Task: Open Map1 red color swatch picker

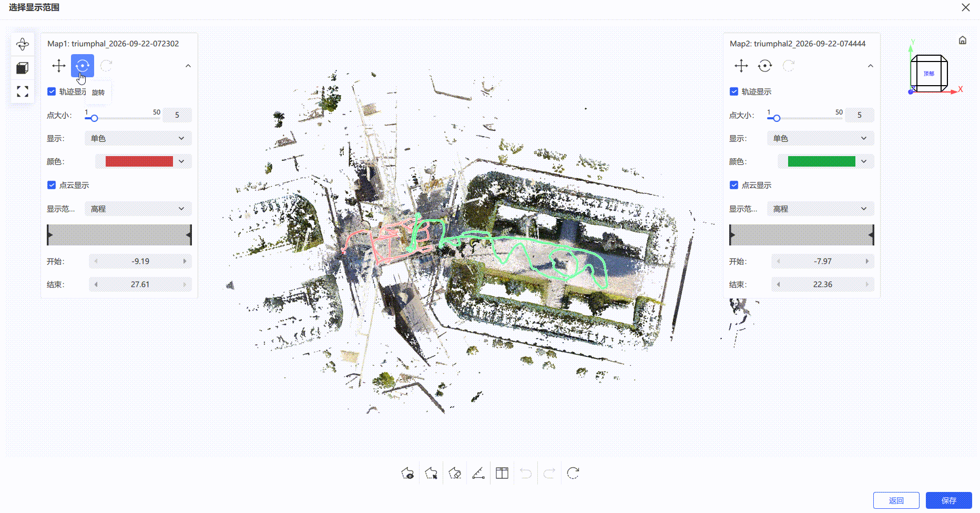Action: 144,161
